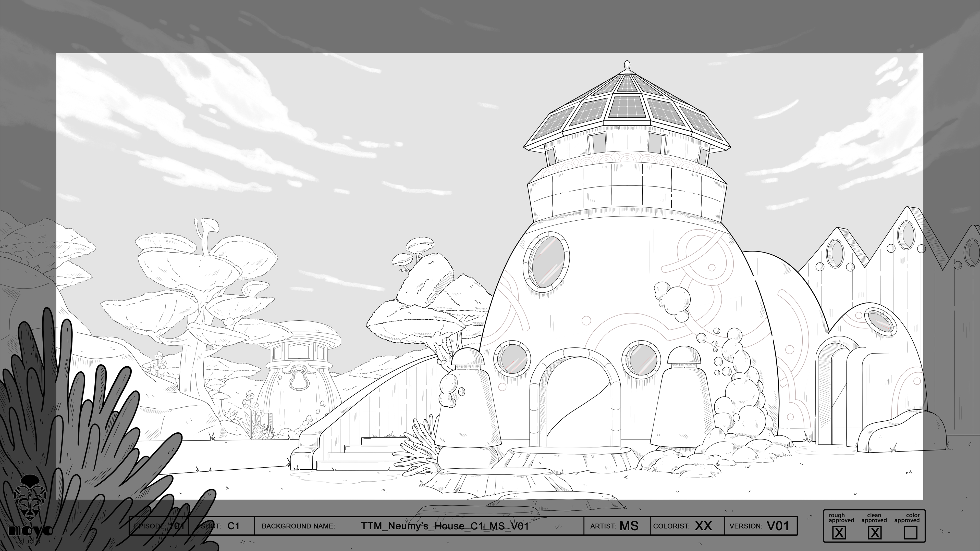The height and width of the screenshot is (551, 980).
Task: Select the TTM_Neumy's_House_C1_MS_V01 background name
Action: coord(444,526)
